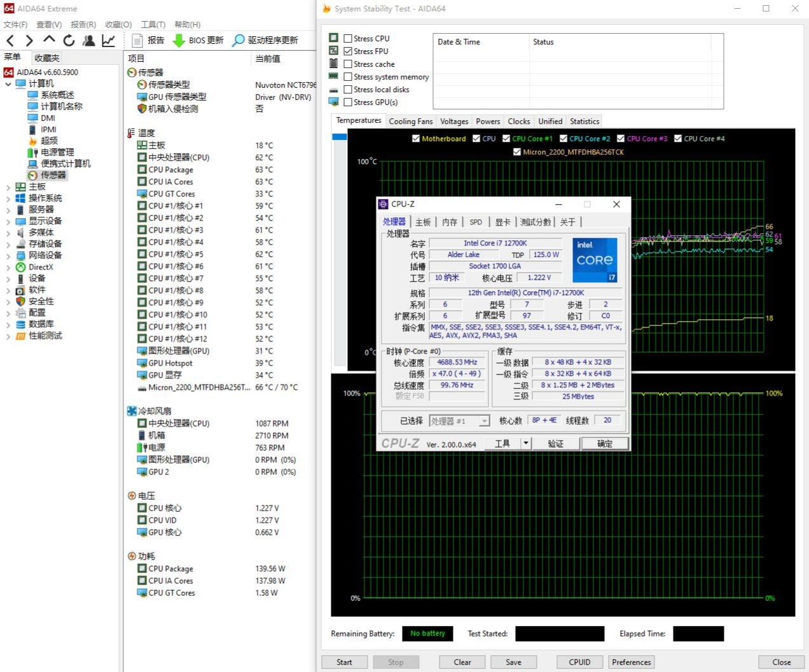Select 便携式计算机 tree item
The height and width of the screenshot is (672, 809).
tap(66, 163)
